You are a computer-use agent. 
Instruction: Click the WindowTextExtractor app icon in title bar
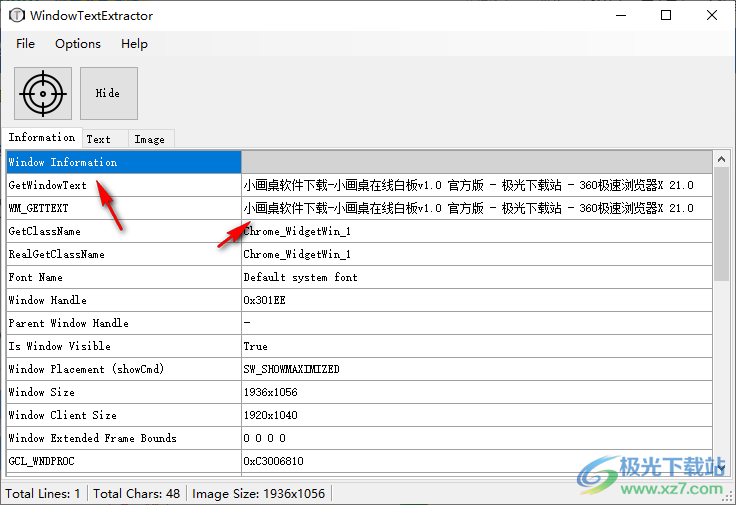[17, 15]
